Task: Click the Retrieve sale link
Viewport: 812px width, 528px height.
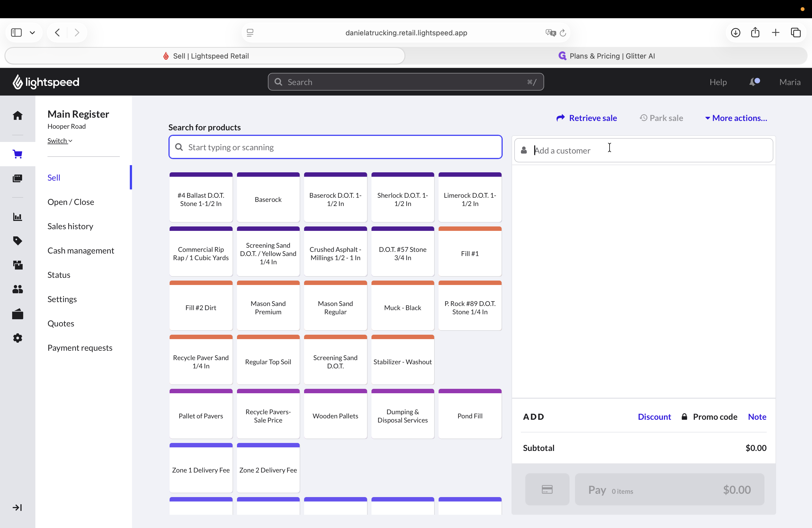Action: click(586, 118)
